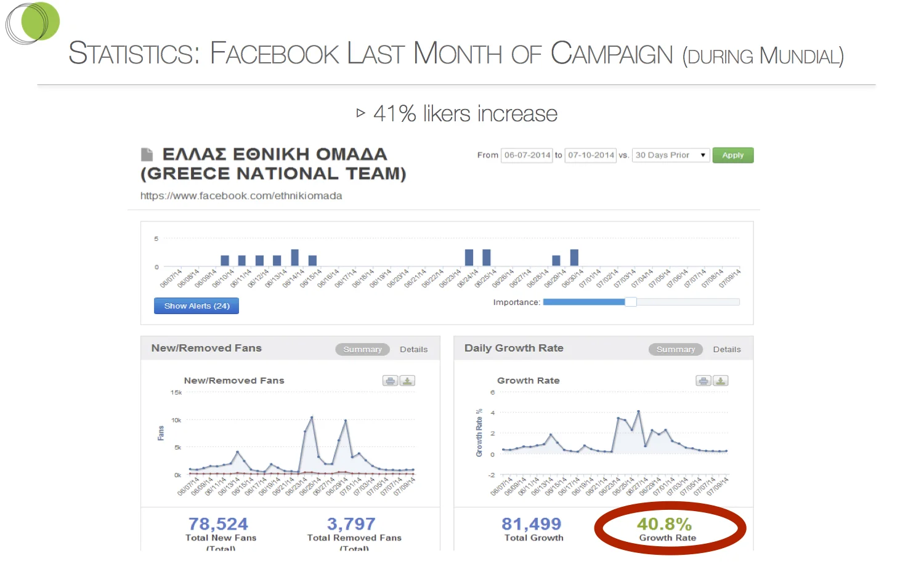Click the Daily Growth Rate panel heading

pos(514,348)
